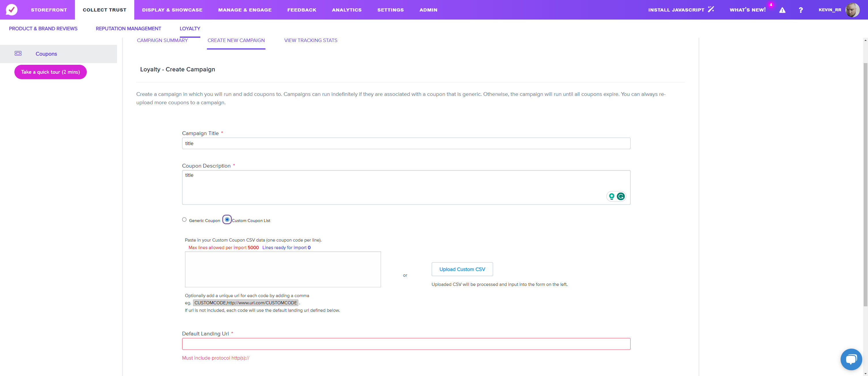868x376 pixels.
Task: Focus the Default Landing Url field
Action: tap(406, 344)
